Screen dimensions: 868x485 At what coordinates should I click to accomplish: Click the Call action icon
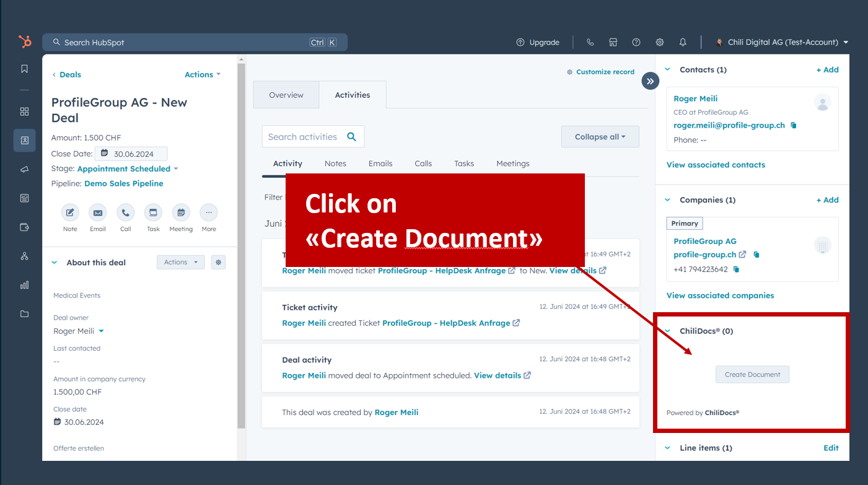126,212
